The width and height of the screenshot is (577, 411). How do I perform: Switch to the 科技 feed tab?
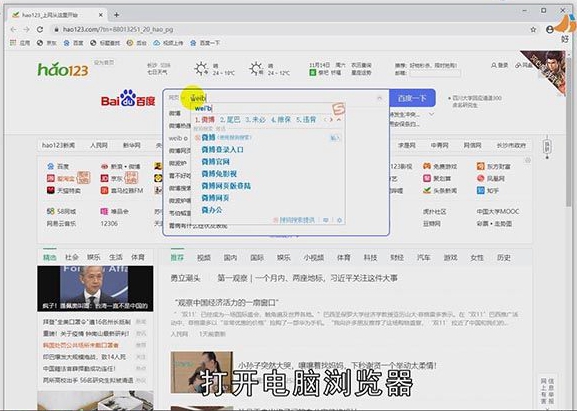tap(370, 258)
